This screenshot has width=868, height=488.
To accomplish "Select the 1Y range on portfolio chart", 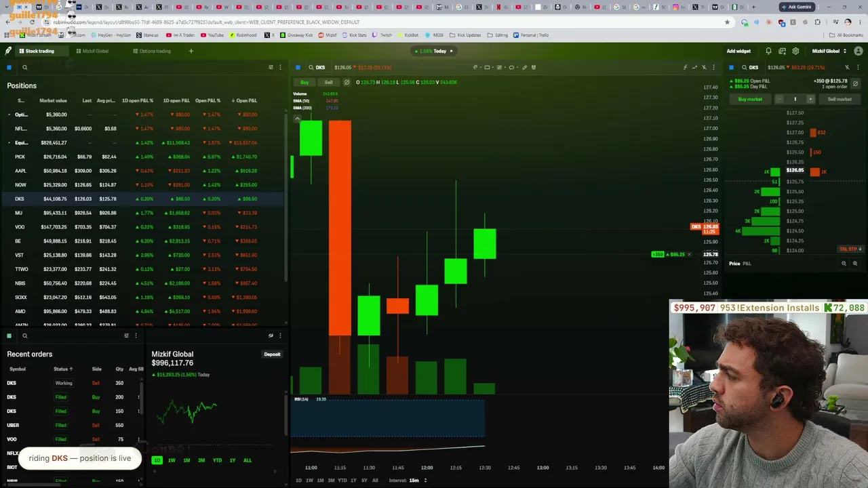I will click(x=233, y=460).
